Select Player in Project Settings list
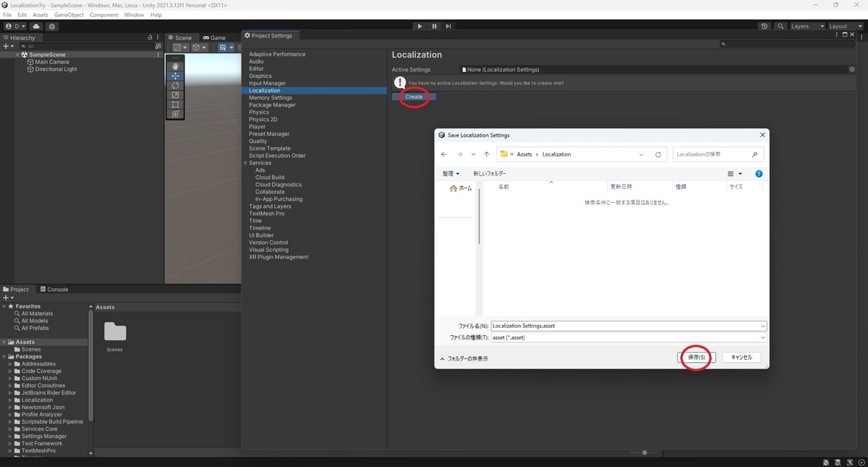 click(x=258, y=127)
